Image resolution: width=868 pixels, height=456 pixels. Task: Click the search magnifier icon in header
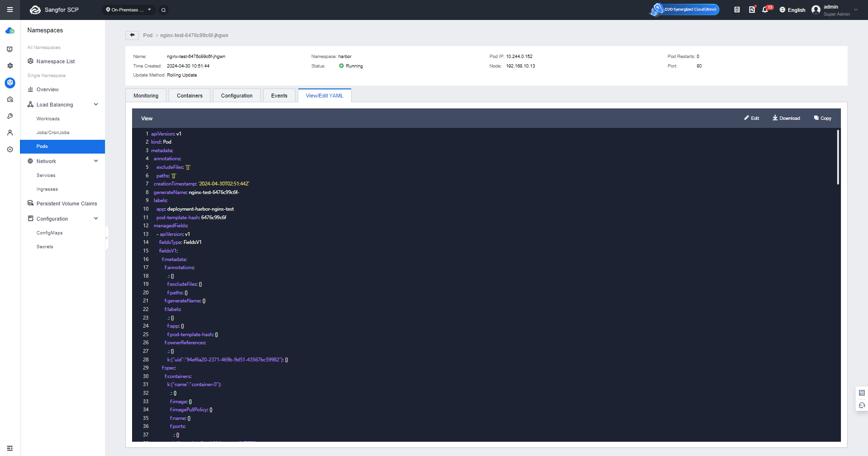[x=163, y=10]
